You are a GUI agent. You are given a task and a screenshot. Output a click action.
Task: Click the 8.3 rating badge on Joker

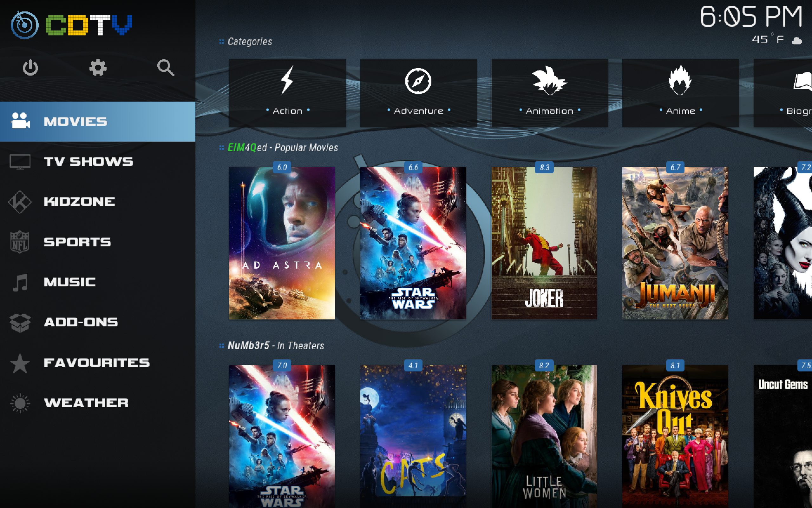pos(544,167)
